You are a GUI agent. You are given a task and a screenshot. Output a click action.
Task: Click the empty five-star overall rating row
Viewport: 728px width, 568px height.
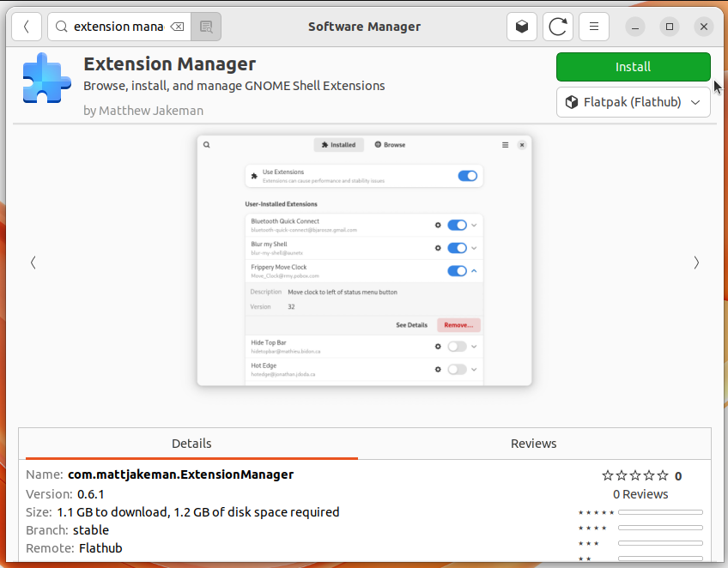(635, 475)
